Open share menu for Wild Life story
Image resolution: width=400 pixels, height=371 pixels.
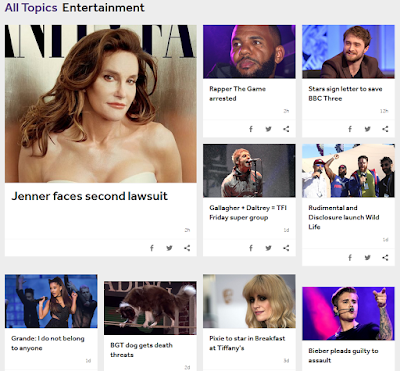tap(385, 258)
